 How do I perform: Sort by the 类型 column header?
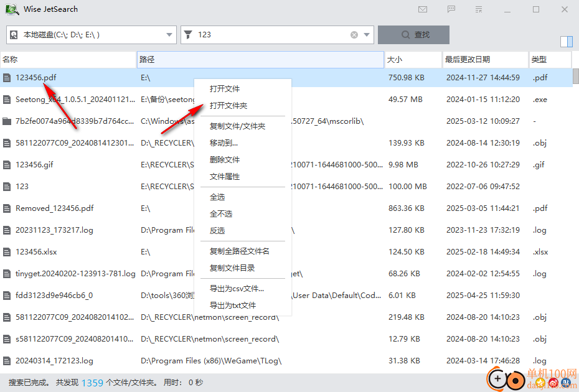(x=550, y=60)
